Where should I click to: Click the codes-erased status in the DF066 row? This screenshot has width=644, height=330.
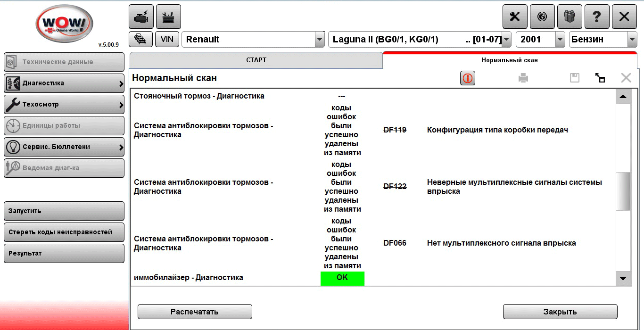(342, 243)
